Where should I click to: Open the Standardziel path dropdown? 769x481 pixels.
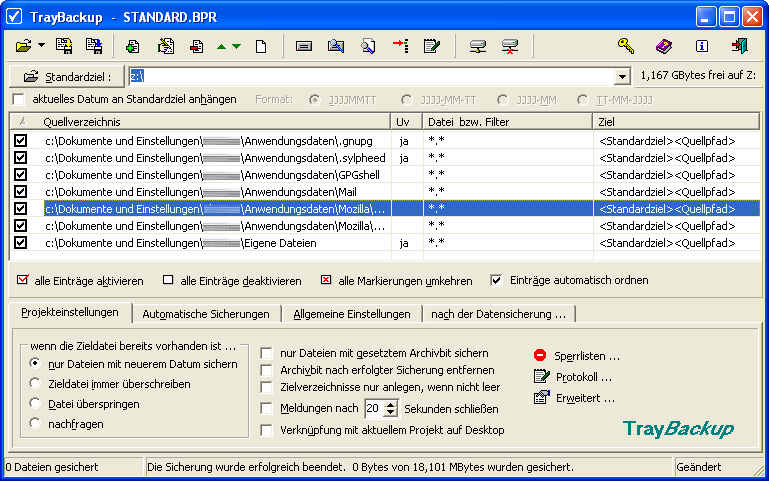(622, 76)
